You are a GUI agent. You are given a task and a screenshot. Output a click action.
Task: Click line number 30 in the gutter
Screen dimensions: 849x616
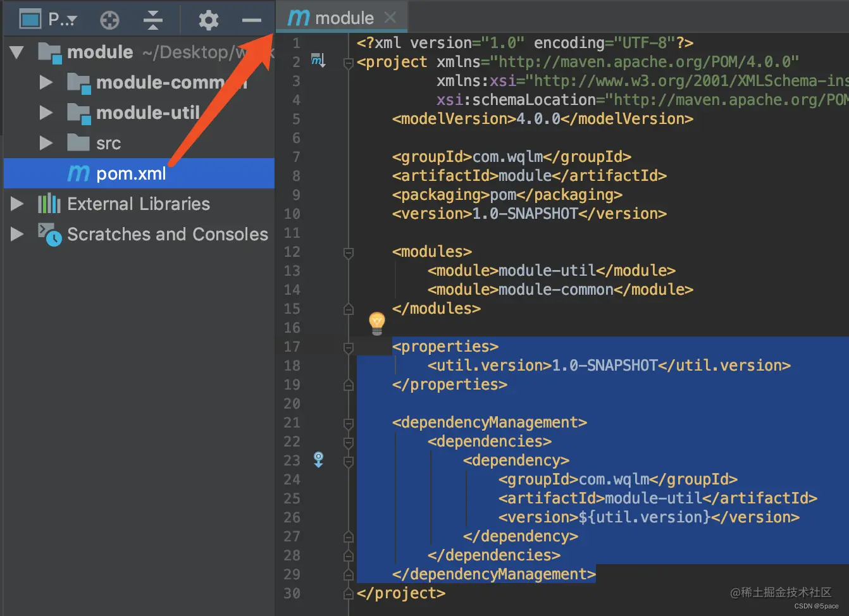(x=292, y=593)
